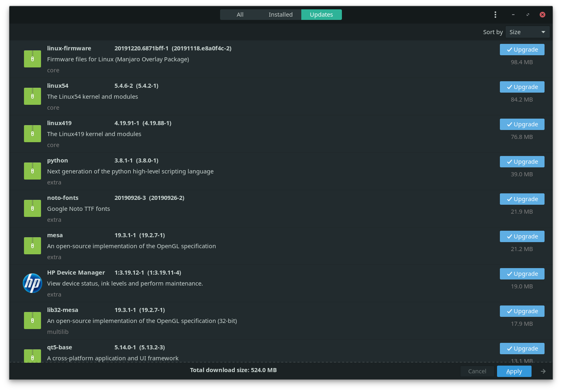562x392 pixels.
Task: Click the right arrow details icon
Action: pyautogui.click(x=543, y=371)
